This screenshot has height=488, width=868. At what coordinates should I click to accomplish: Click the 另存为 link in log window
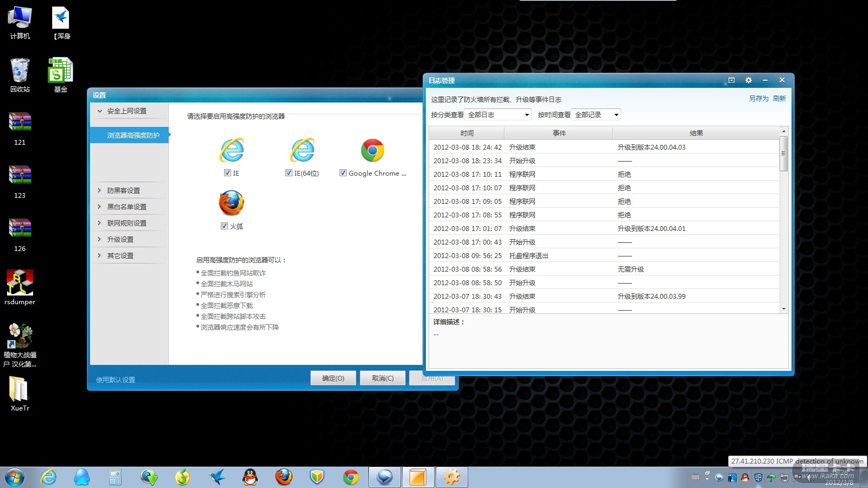[x=758, y=99]
